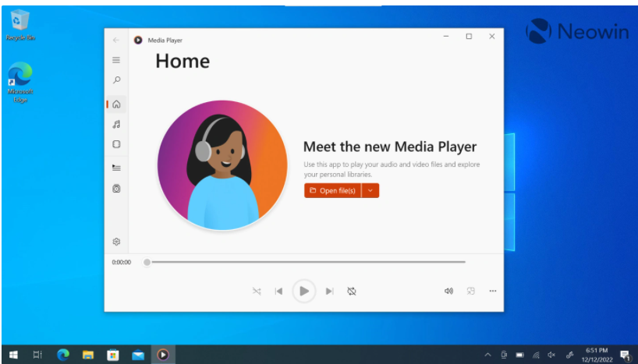Close the Media Player window
This screenshot has width=638, height=364.
492,36
